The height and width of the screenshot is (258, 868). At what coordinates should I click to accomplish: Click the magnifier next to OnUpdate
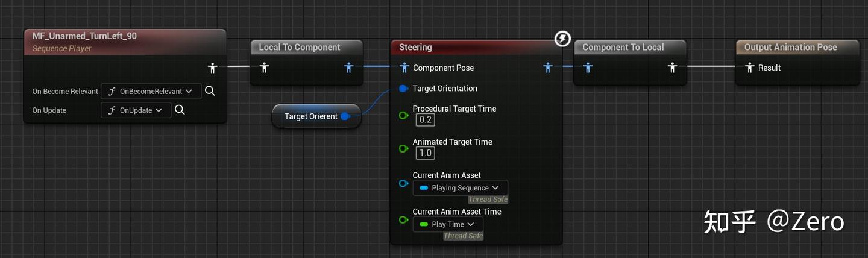coord(180,110)
